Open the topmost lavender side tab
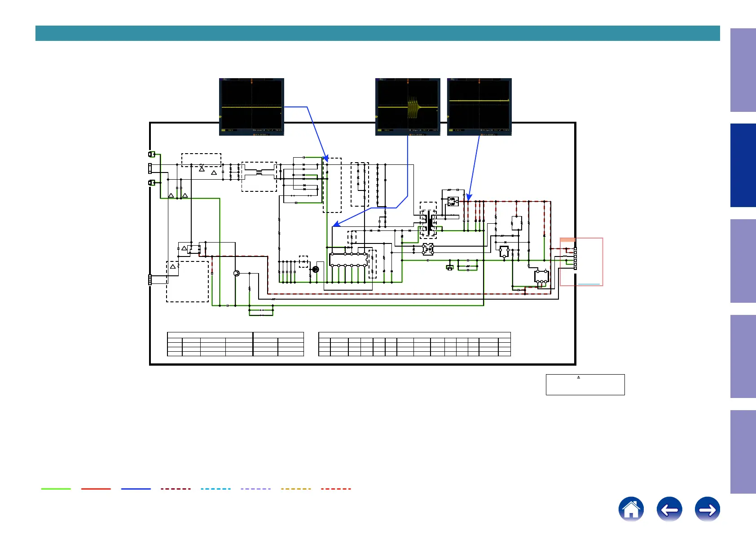 click(743, 70)
